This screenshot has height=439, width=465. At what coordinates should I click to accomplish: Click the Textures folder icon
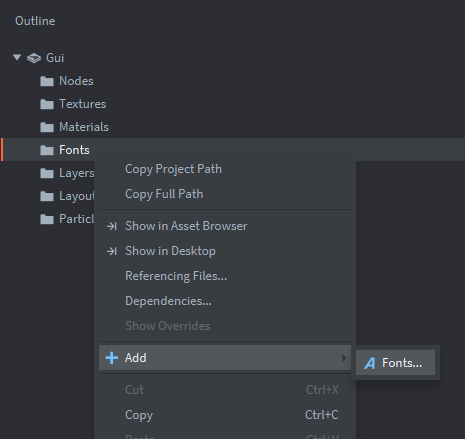47,104
